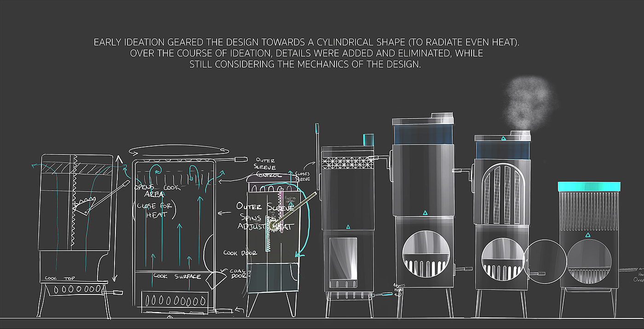Click the cyan chimney cap on the fourth stove
Viewport: 644px width, 329px height.
(x=368, y=139)
